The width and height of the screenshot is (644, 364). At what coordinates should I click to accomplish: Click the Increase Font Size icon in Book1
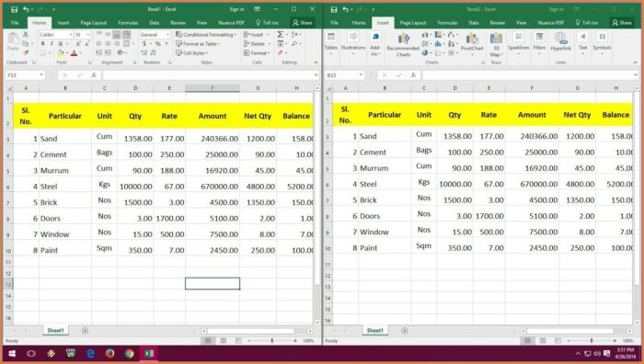point(78,43)
